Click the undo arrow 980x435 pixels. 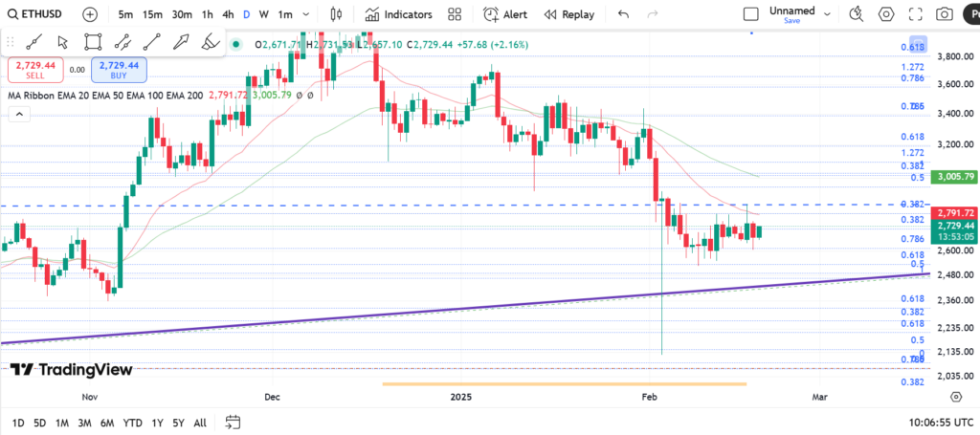(x=624, y=14)
